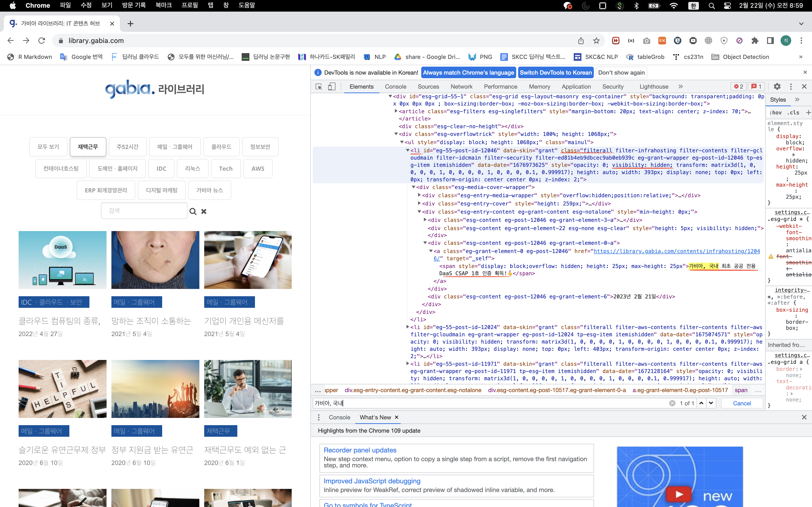
Task: Open Chrome extensions puzzle icon
Action: tap(755, 41)
